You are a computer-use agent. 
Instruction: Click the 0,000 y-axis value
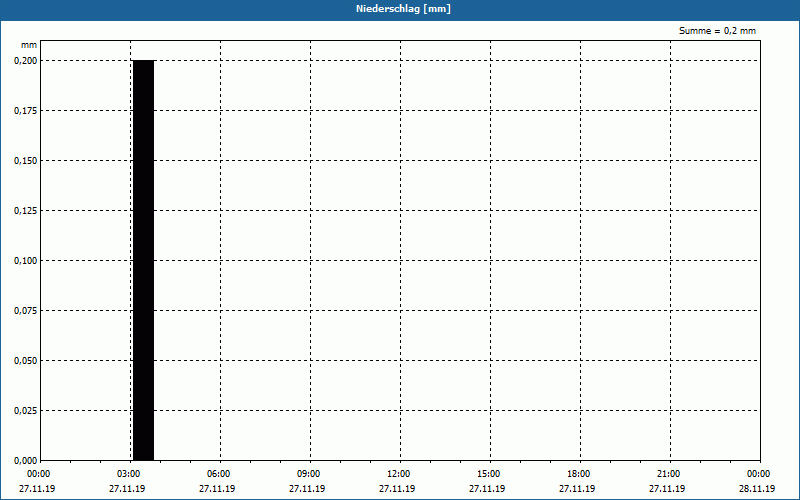tap(26, 460)
